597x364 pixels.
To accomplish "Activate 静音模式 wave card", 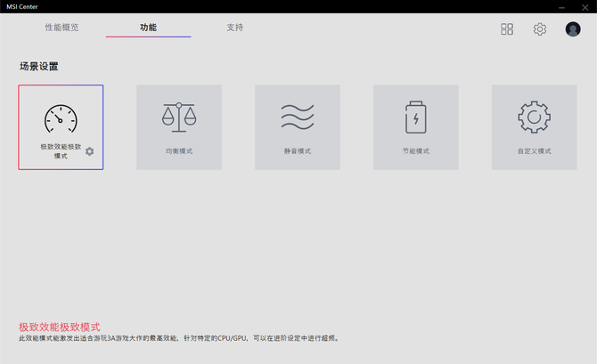I will tap(298, 127).
